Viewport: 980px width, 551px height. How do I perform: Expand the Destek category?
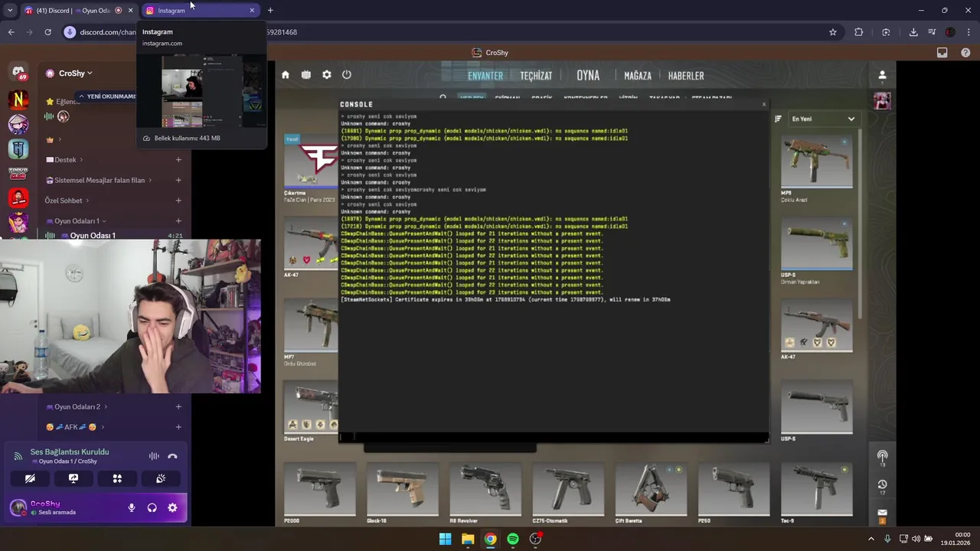[x=65, y=160]
